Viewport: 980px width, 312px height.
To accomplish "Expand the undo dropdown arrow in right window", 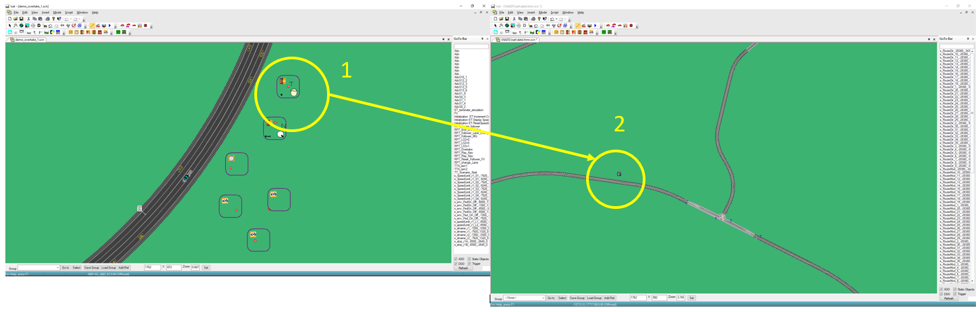I will click(x=557, y=19).
